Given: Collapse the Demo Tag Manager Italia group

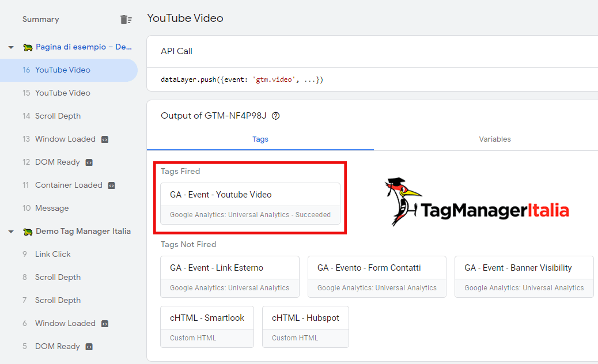Looking at the screenshot, I should (x=11, y=232).
